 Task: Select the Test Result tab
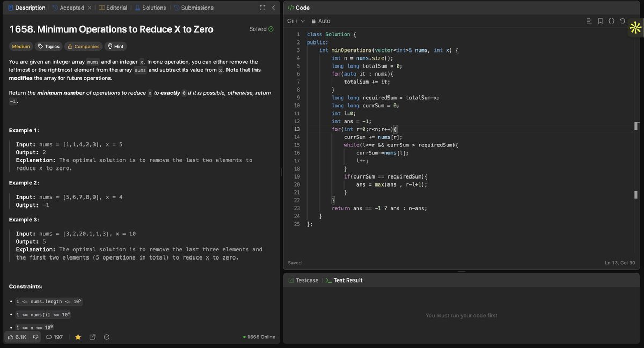[x=344, y=280]
